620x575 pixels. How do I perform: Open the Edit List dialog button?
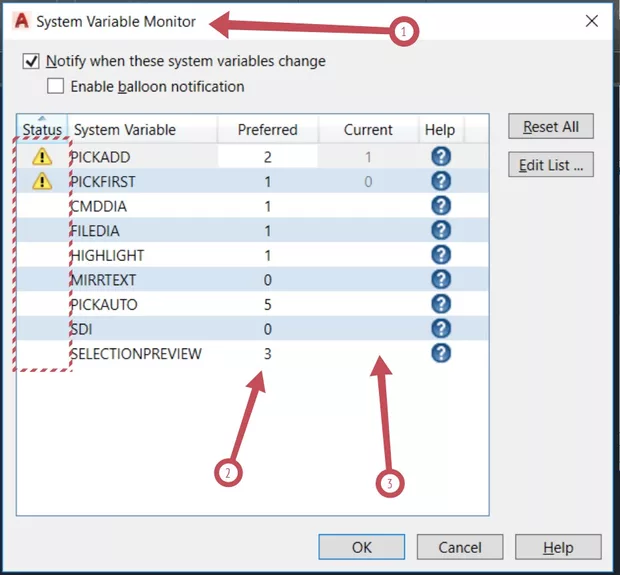tap(550, 165)
